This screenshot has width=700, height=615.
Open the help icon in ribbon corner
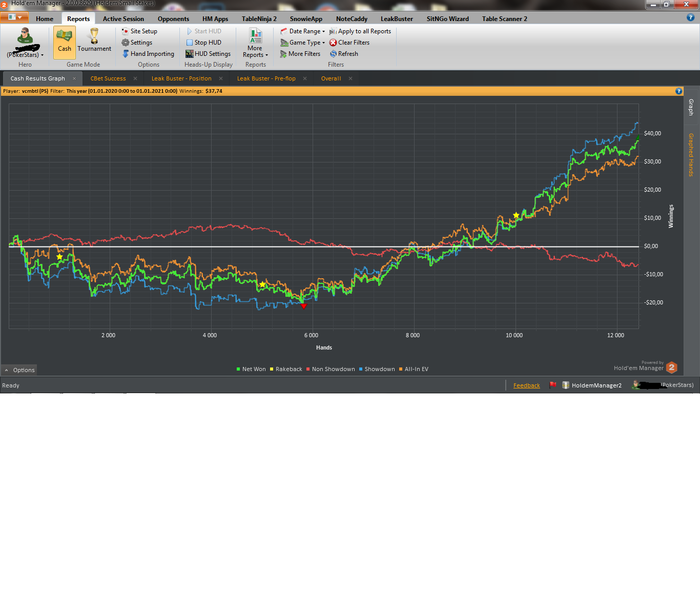click(690, 17)
